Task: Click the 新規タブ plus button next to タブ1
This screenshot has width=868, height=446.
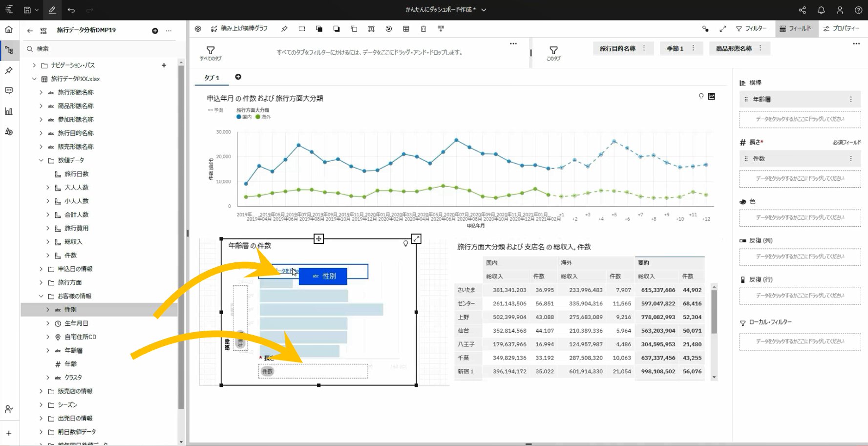Action: [238, 77]
